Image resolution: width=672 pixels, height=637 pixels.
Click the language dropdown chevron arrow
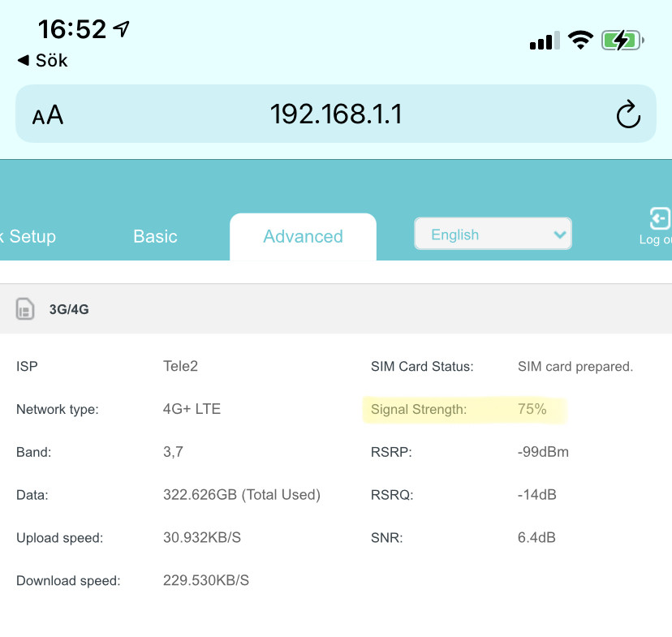[558, 235]
